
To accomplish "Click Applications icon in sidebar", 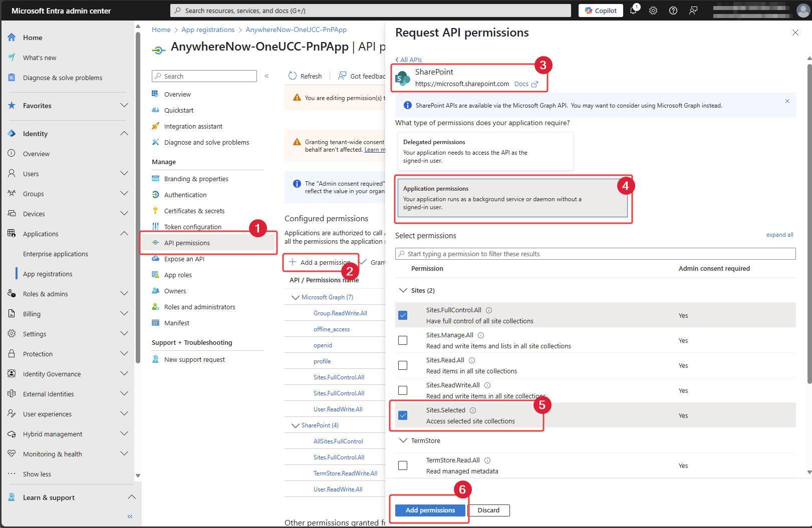I will [x=12, y=234].
